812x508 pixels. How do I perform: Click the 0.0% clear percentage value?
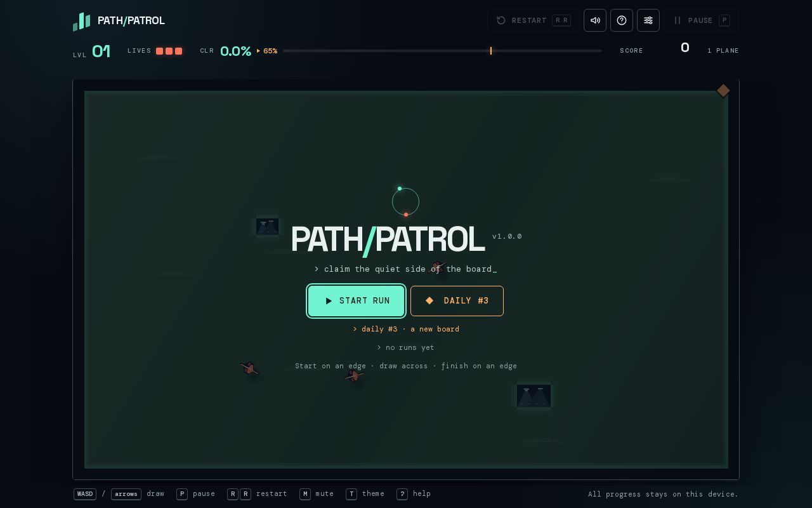tap(235, 51)
